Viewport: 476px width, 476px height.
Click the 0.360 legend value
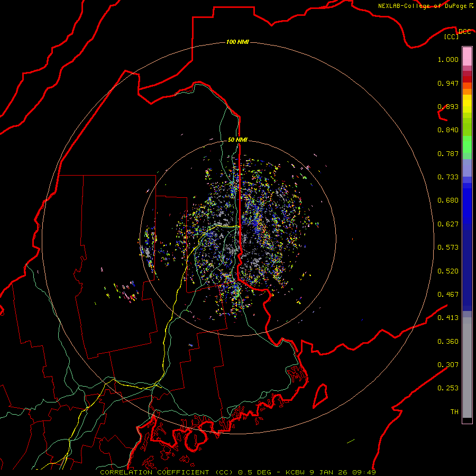[448, 342]
